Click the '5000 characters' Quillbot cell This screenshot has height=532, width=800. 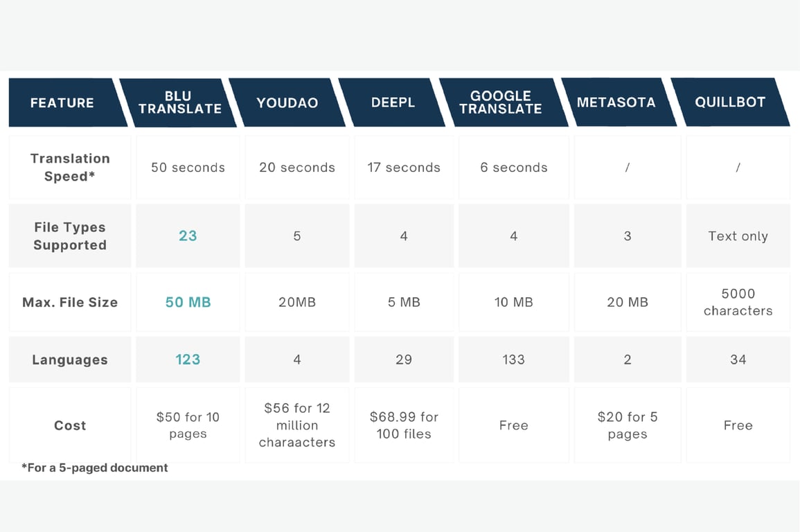tap(738, 302)
